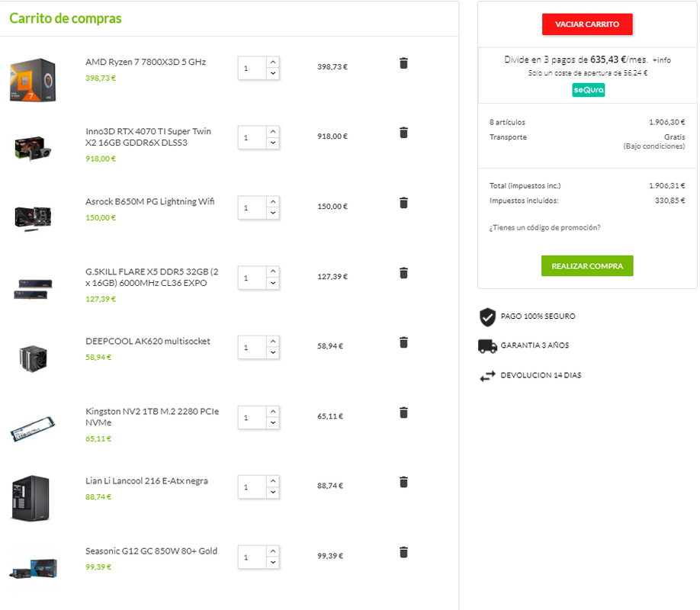Click the 'Gratis' transport value

[674, 137]
